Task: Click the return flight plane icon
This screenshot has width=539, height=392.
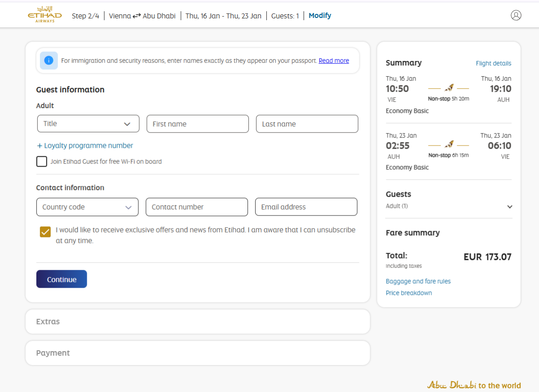Action: tap(449, 145)
